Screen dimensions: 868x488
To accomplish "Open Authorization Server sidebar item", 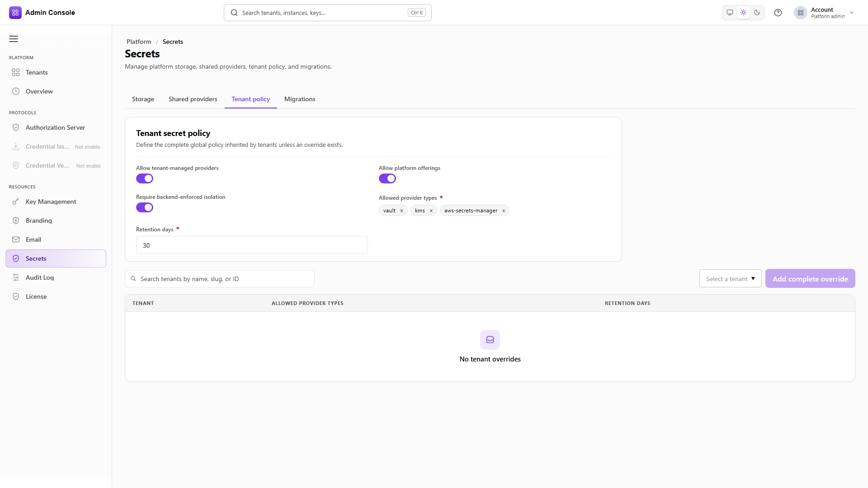I will click(56, 127).
